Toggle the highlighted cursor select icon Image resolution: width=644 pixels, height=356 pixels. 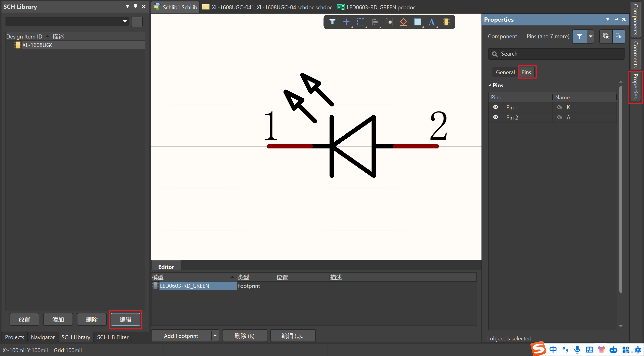619,36
